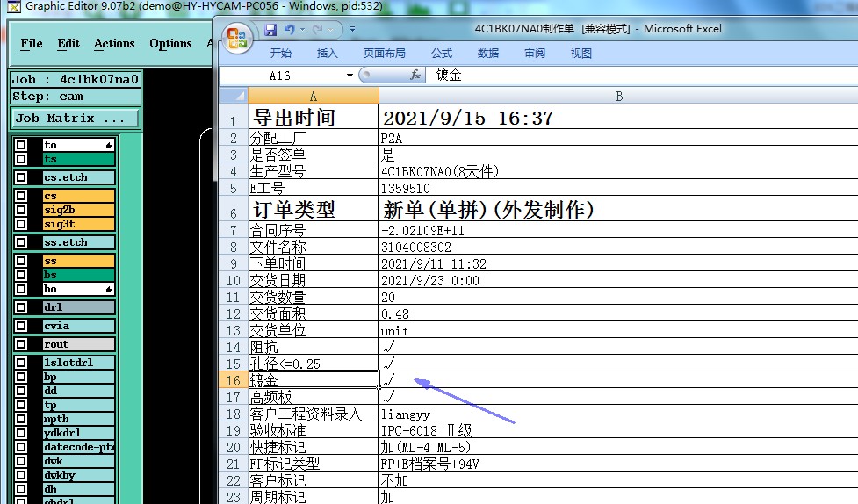Screen dimensions: 858x504
Task: Switch to the 视图 ribbon tab
Action: tap(581, 53)
